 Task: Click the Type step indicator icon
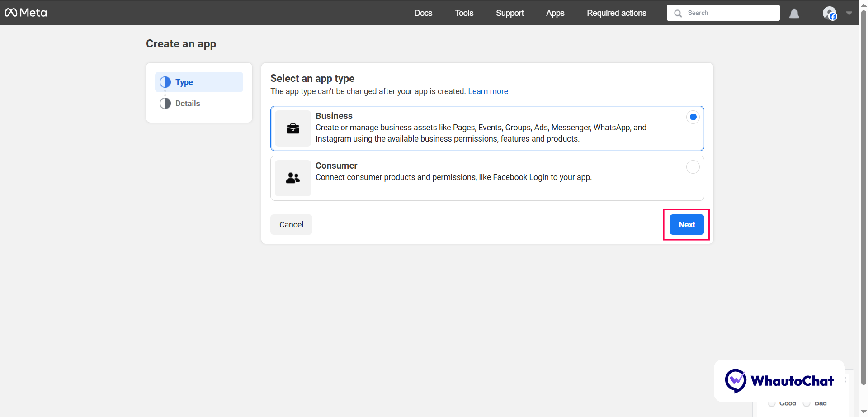165,82
